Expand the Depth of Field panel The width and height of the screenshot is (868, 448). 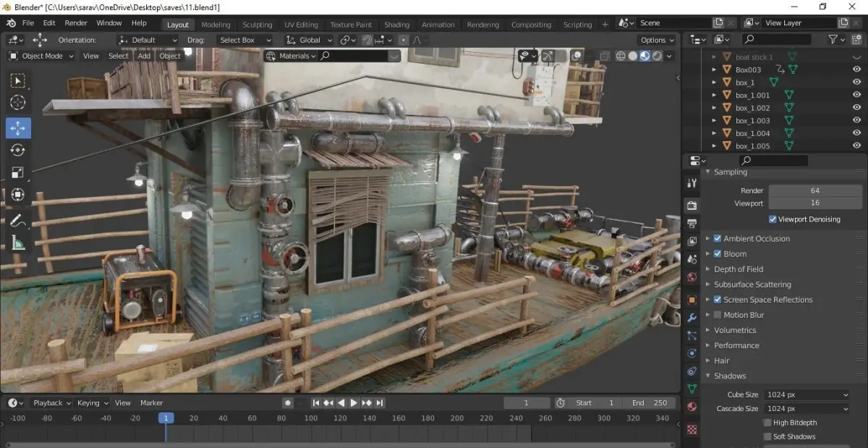coord(738,269)
